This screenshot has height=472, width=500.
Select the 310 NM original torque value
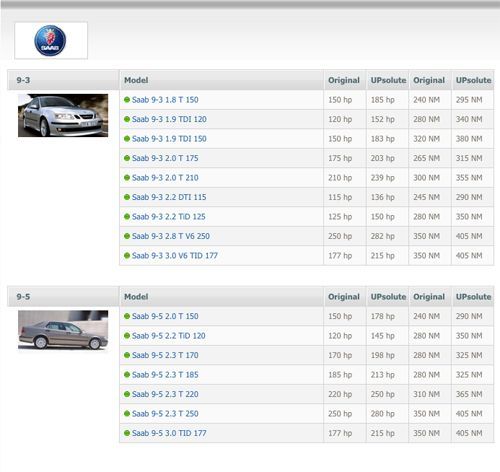pos(427,394)
